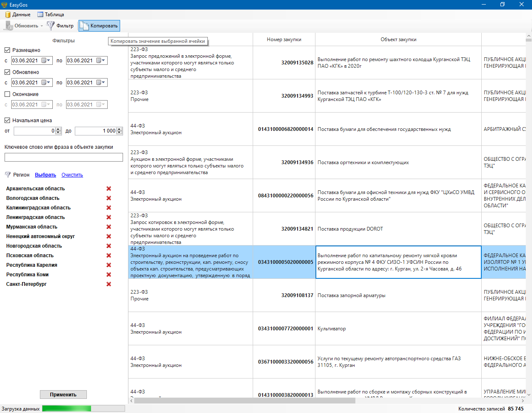Click the Выбрать region link
Image resolution: width=532 pixels, height=413 pixels.
[45, 175]
